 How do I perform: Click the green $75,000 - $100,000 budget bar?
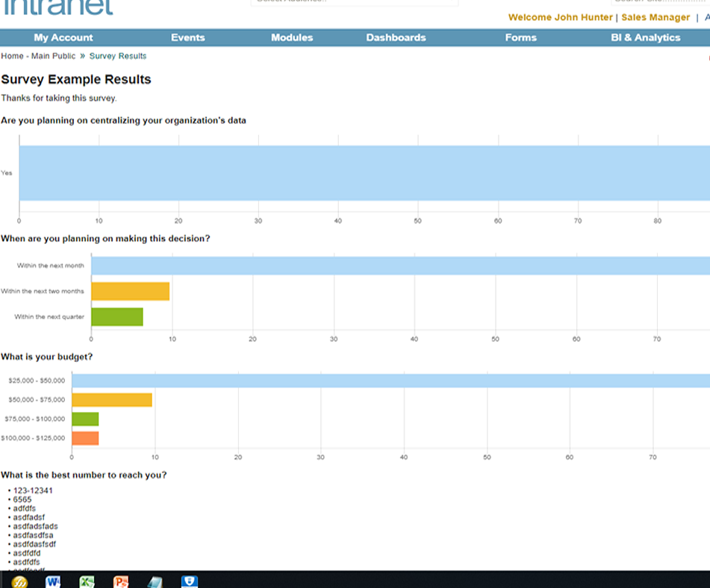click(85, 419)
